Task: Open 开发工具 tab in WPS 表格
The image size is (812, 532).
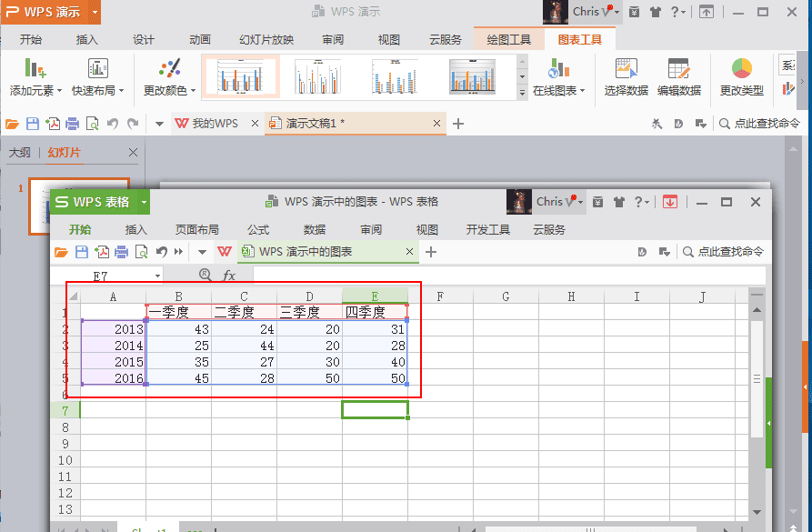Action: [x=487, y=229]
